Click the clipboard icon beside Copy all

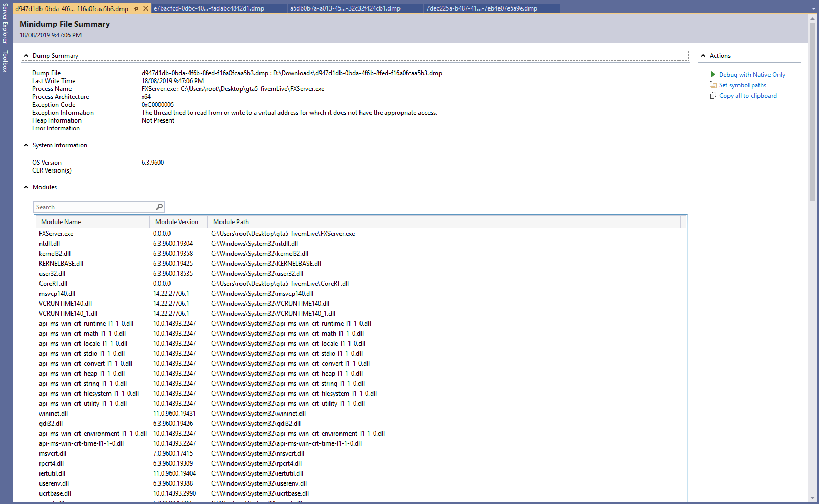tap(713, 95)
